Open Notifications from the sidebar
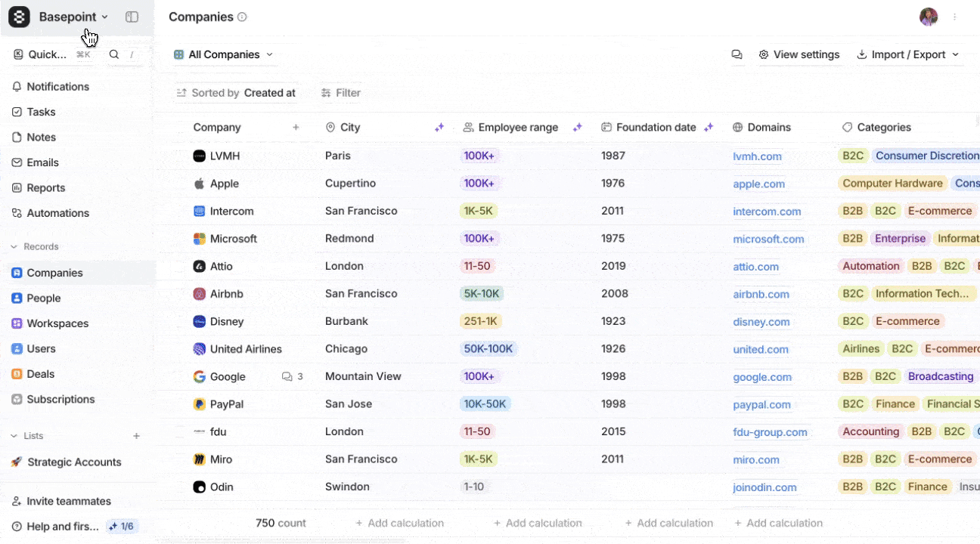This screenshot has width=980, height=544. point(57,87)
